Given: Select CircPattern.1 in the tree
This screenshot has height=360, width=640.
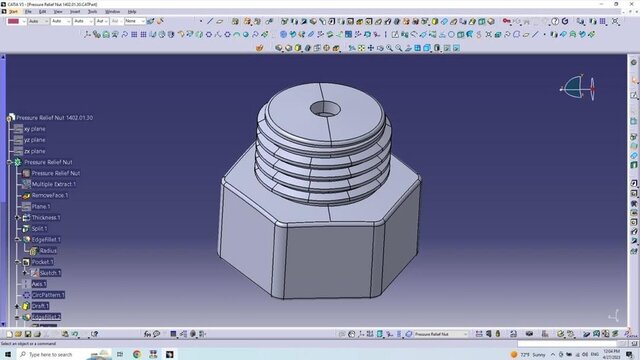Looking at the screenshot, I should tap(48, 295).
